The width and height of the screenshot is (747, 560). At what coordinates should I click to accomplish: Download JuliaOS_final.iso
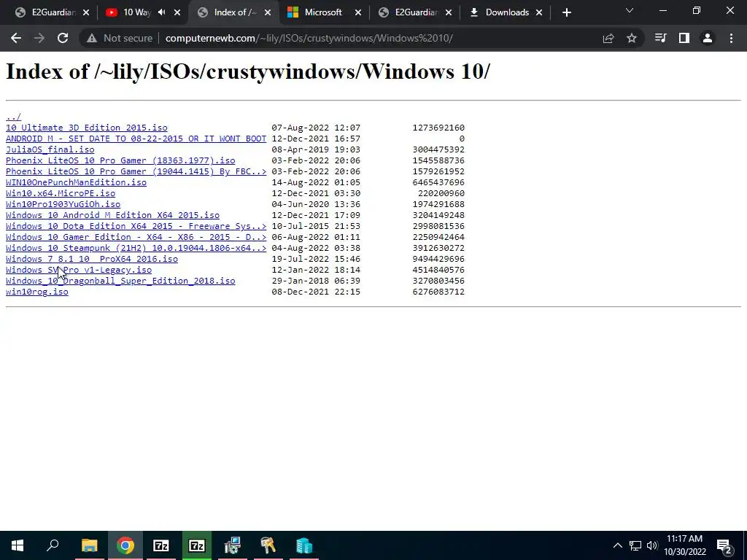point(50,149)
